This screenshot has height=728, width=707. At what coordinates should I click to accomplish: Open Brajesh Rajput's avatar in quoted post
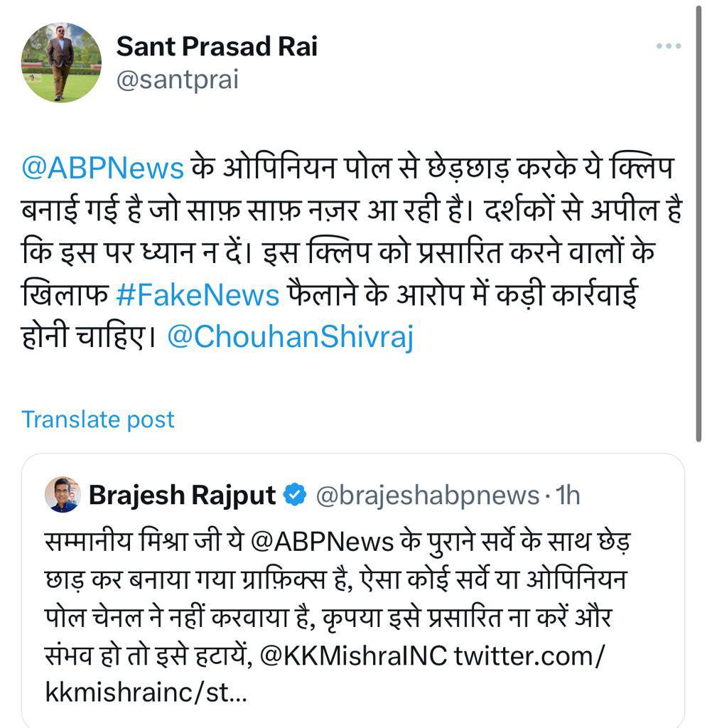coord(63,495)
